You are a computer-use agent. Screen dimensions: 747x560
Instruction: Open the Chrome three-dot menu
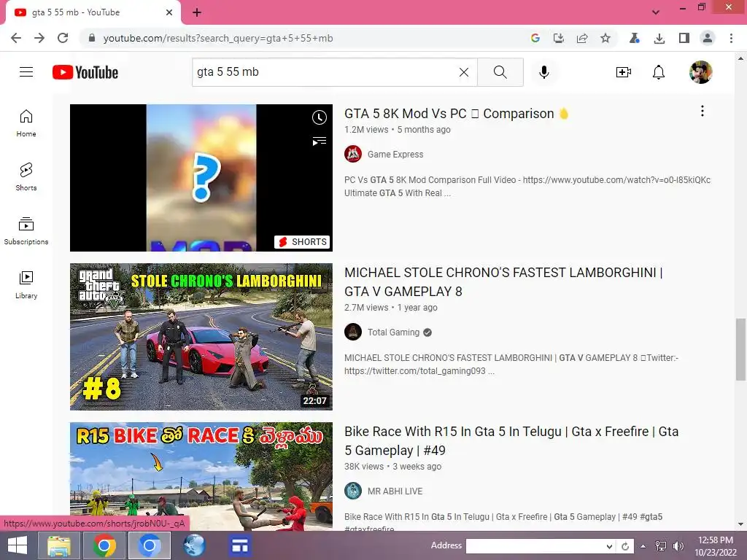(731, 38)
